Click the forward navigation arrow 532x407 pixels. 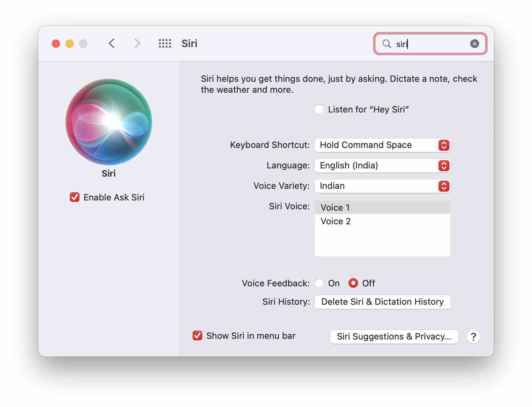pyautogui.click(x=137, y=43)
